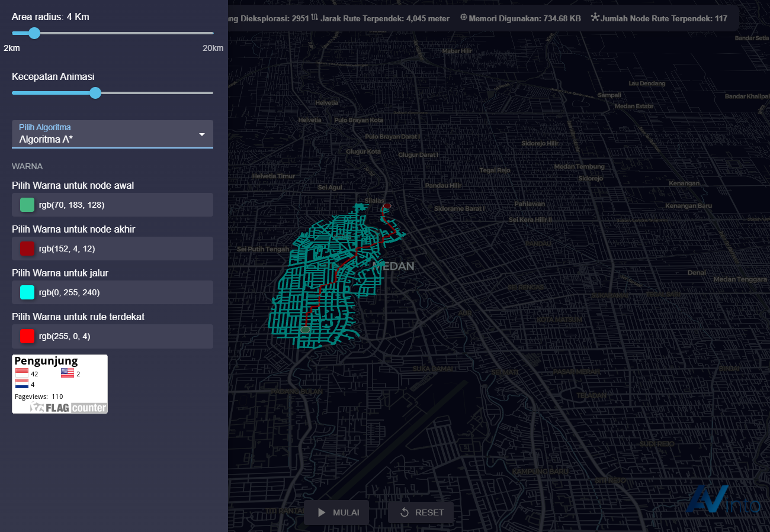
Task: Click the reset arrow icon
Action: (x=405, y=512)
